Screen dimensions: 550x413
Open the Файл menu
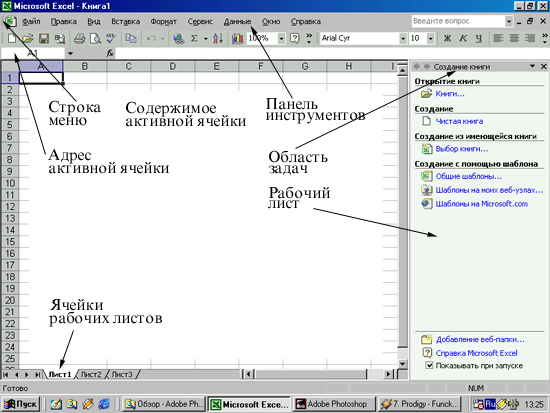pyautogui.click(x=31, y=22)
